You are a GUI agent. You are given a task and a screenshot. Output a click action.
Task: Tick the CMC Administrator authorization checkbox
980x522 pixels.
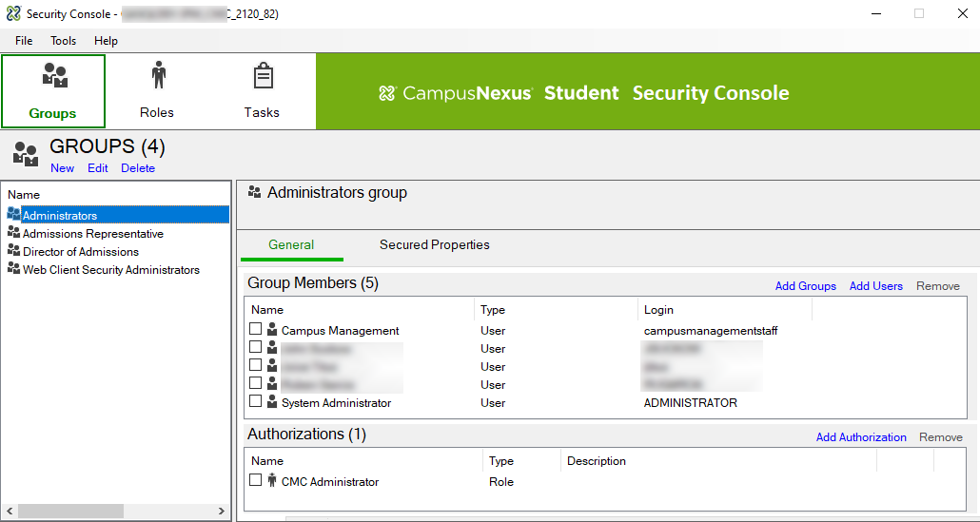tap(255, 480)
